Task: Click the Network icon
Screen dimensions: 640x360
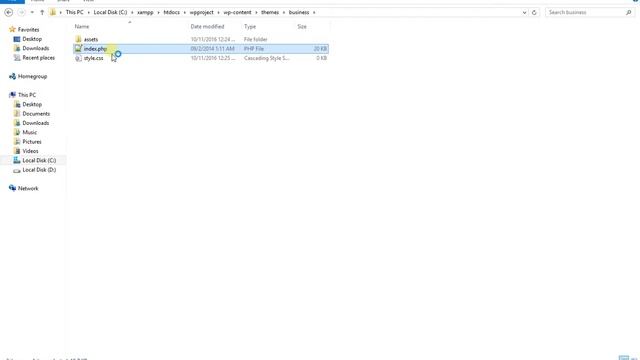Action: (x=13, y=188)
